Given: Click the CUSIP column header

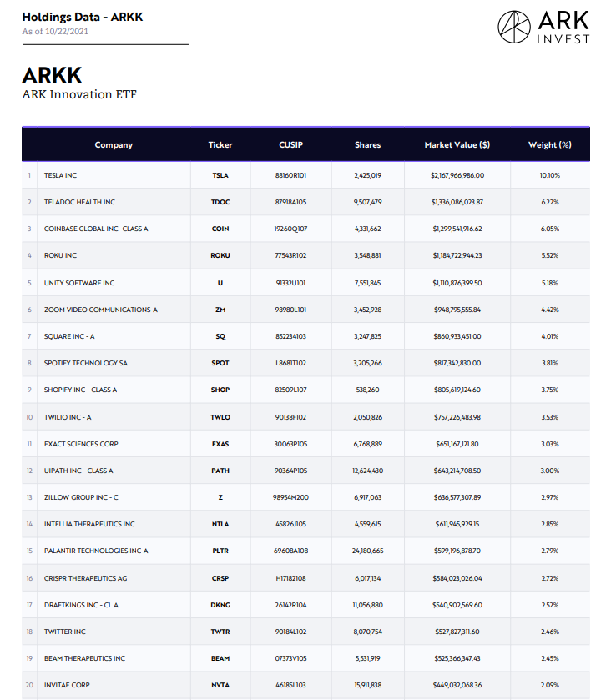Looking at the screenshot, I should 290,144.
